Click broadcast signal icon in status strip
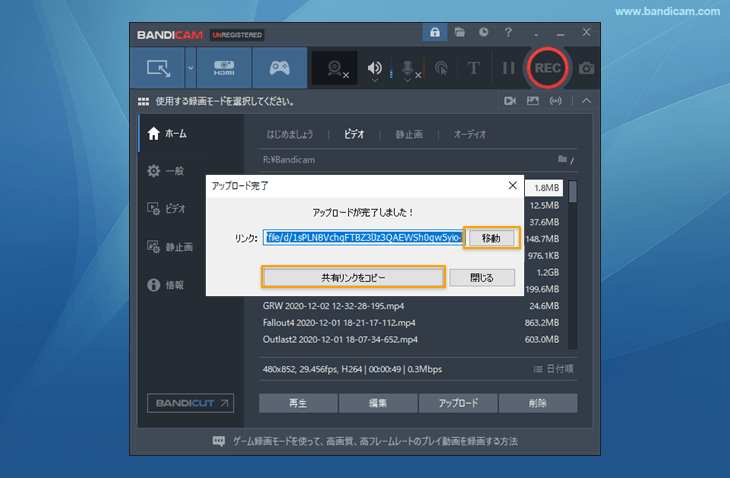Screen dimensions: 730x478 pyautogui.click(x=555, y=101)
